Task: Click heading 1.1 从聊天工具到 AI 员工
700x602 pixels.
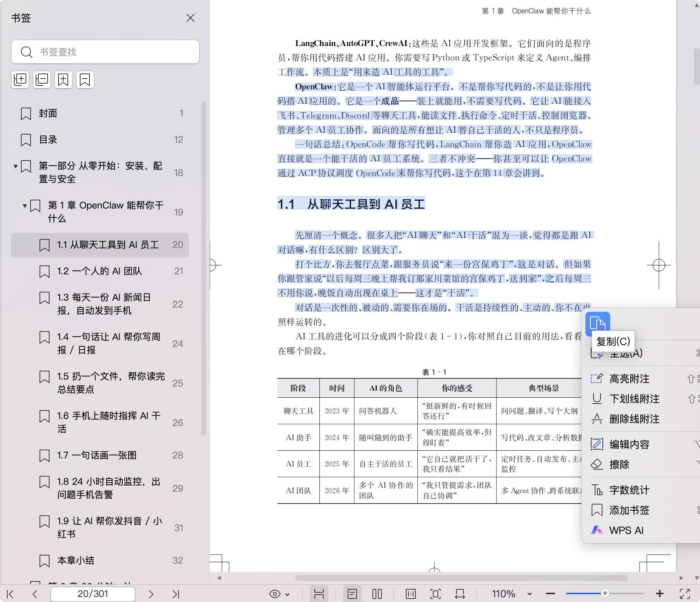Action: (351, 204)
